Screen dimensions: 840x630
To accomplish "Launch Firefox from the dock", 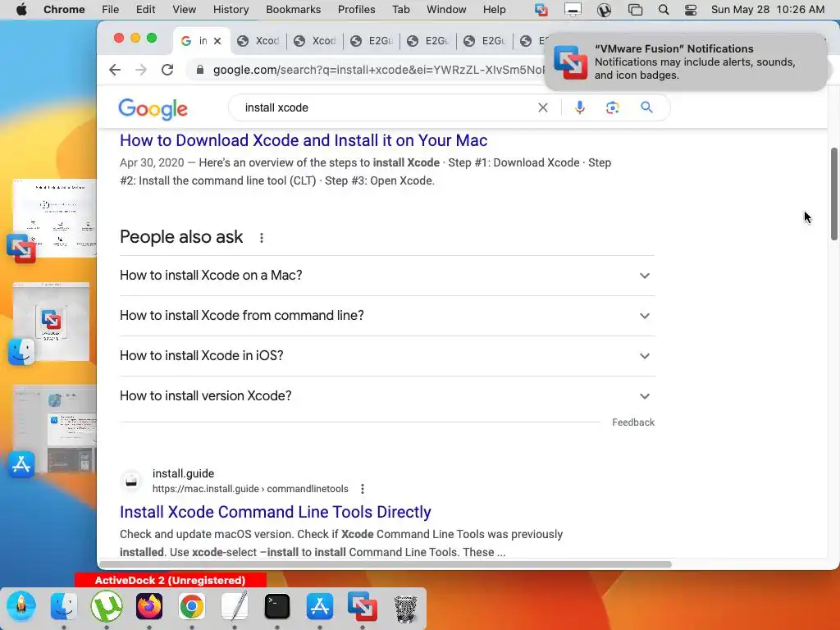I will [149, 606].
